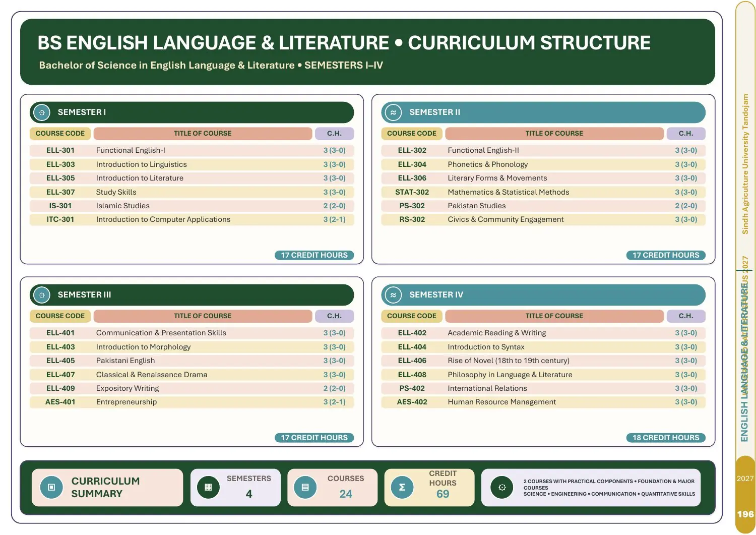Click 'Introduction to Syntax' course title
Image resolution: width=756 pixels, height=535 pixels.
click(x=486, y=347)
